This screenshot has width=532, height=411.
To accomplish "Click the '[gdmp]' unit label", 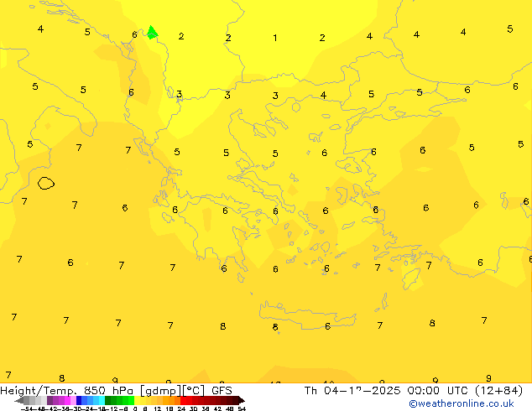I will coord(161,391).
